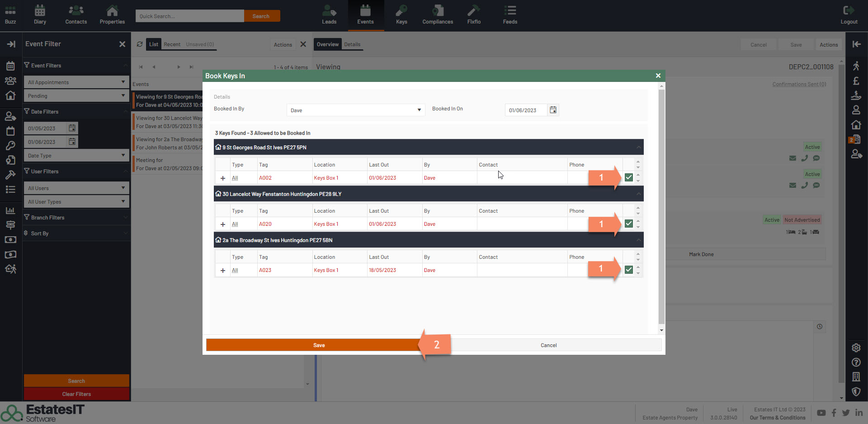Collapse 30 Lancelot Way key section

pyautogui.click(x=638, y=194)
